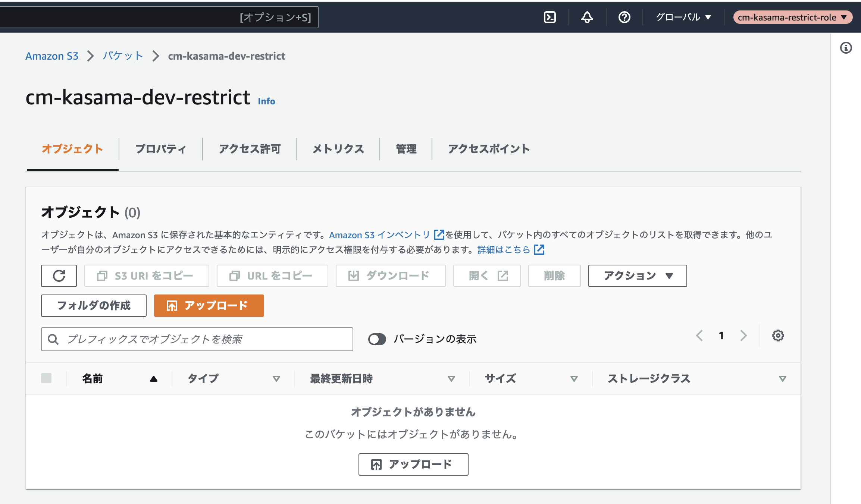Image resolution: width=861 pixels, height=504 pixels.
Task: Sort by 名前 column arrow
Action: [x=153, y=379]
